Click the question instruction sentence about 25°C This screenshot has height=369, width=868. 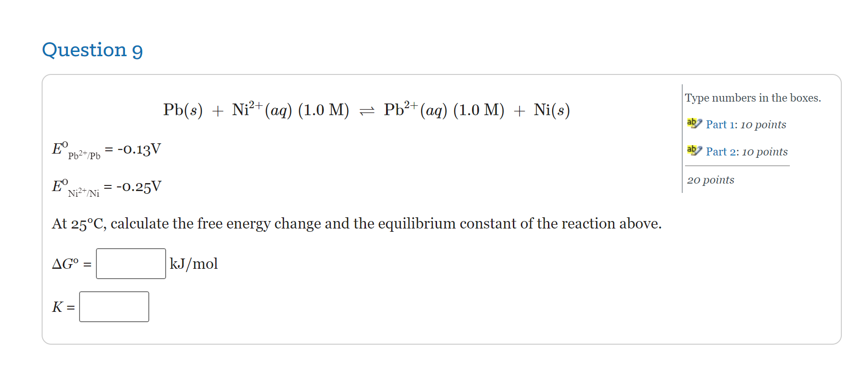357,223
